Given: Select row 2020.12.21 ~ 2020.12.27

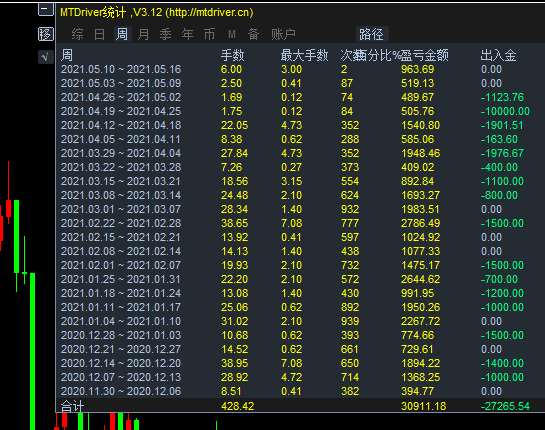Looking at the screenshot, I should tap(300, 349).
